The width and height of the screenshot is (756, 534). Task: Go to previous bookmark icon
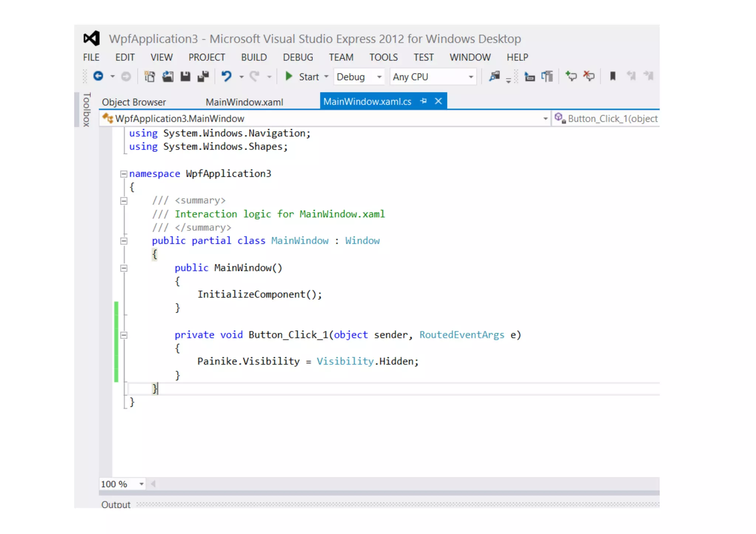coord(631,76)
